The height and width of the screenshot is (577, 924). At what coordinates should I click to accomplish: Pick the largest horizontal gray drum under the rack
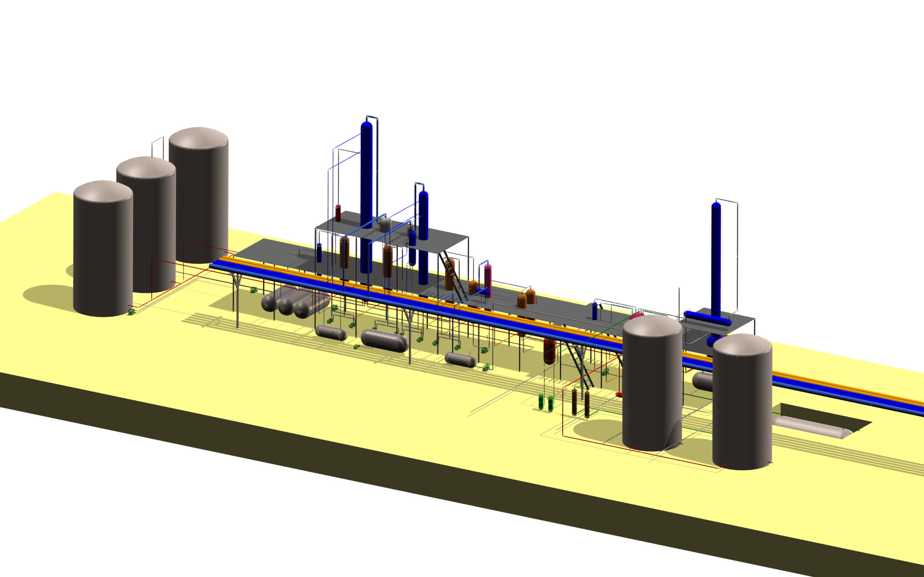pyautogui.click(x=385, y=340)
